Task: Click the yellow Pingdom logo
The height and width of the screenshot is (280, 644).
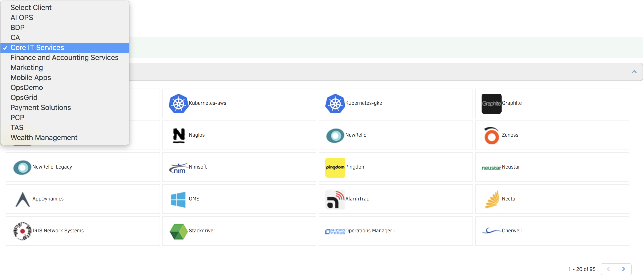Action: pos(335,167)
